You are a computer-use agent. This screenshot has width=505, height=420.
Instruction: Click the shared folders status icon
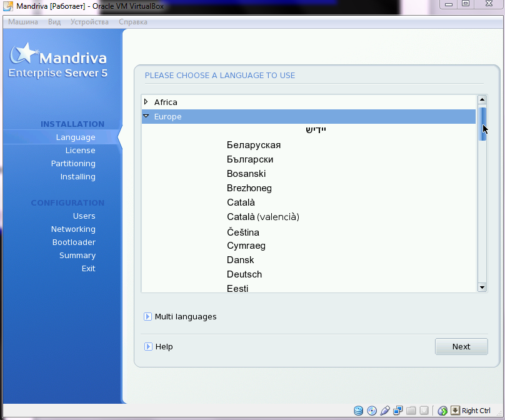click(411, 411)
